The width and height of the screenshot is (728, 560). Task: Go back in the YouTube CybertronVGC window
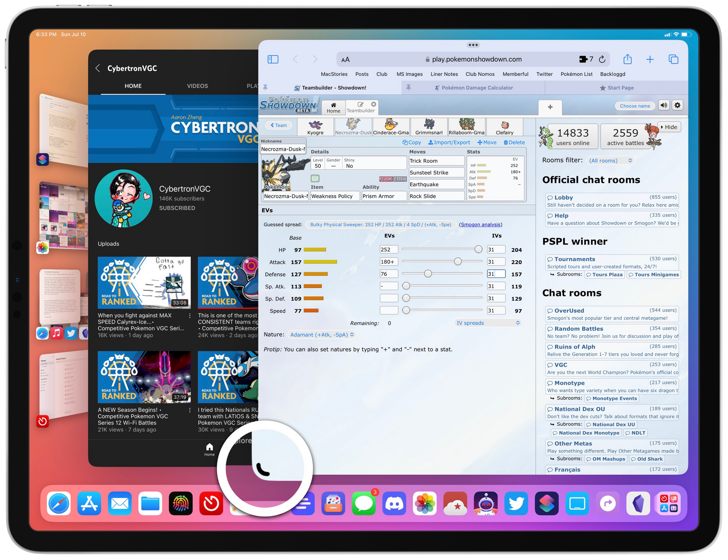pyautogui.click(x=98, y=68)
